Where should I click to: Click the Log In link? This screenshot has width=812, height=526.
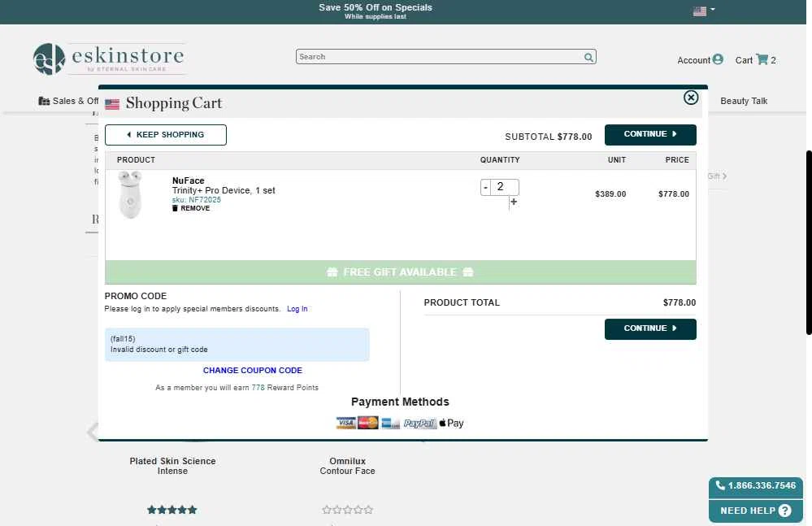pos(297,309)
